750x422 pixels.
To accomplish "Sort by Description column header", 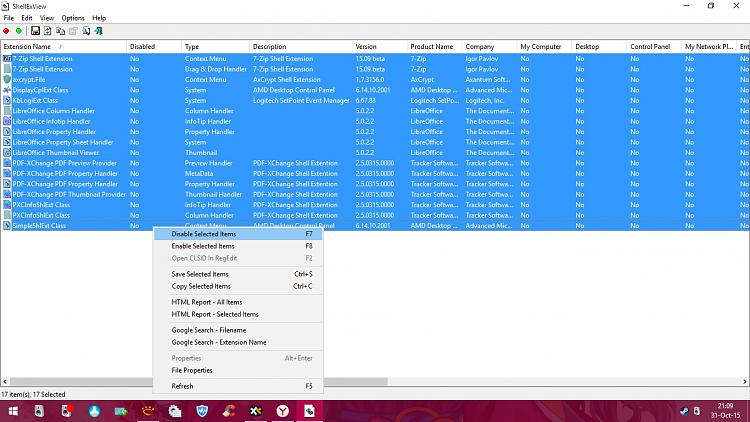I will 300,46.
